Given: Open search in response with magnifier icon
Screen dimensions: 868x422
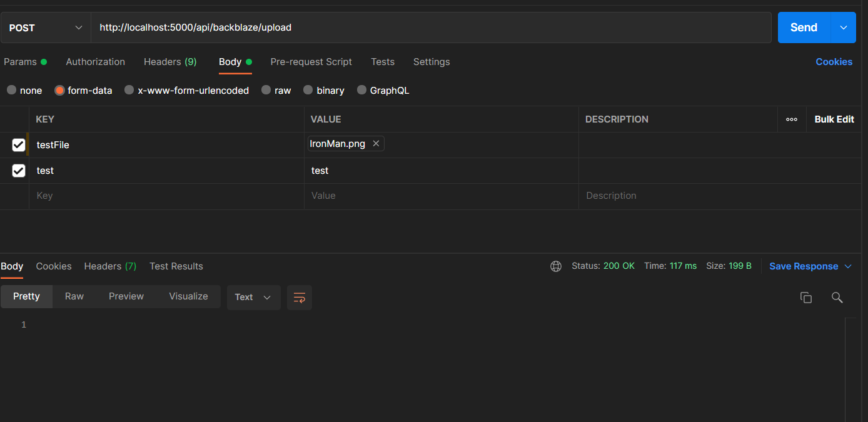Looking at the screenshot, I should coord(837,298).
